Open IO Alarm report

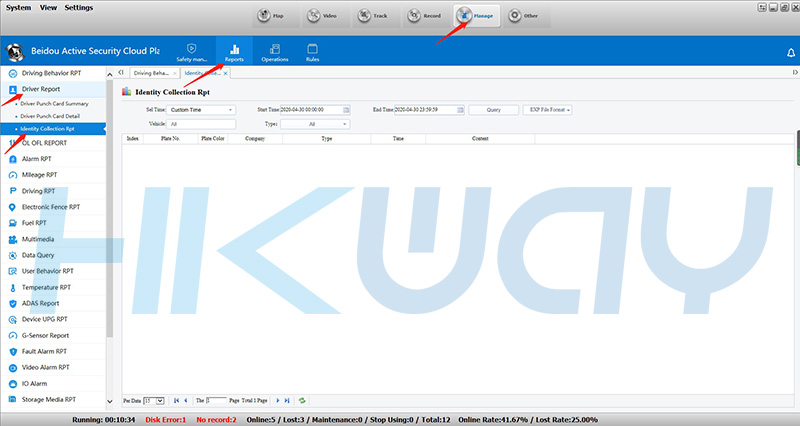53,384
